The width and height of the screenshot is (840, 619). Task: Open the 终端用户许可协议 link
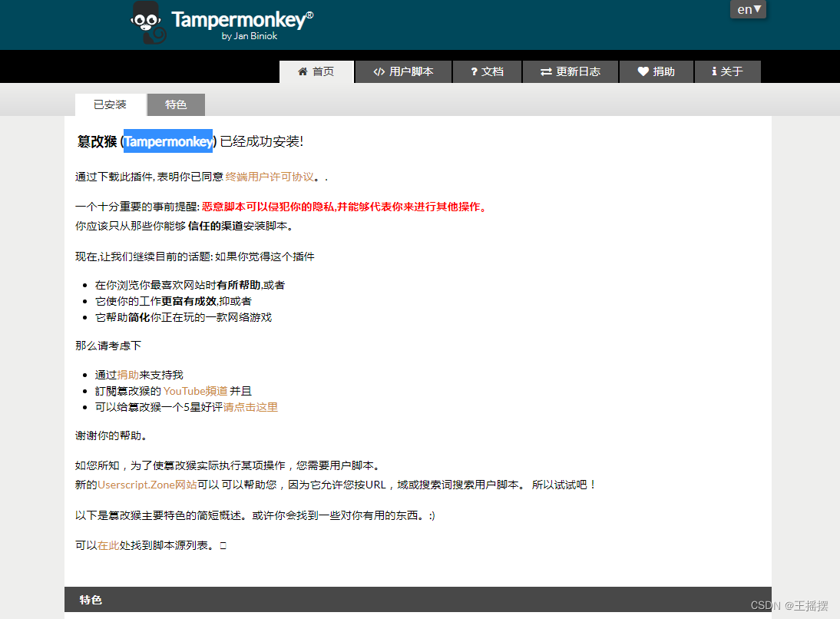click(x=270, y=177)
